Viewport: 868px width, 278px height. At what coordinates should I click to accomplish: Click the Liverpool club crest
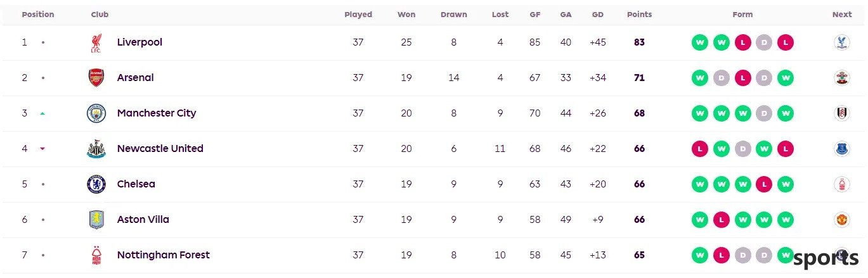[x=96, y=42]
